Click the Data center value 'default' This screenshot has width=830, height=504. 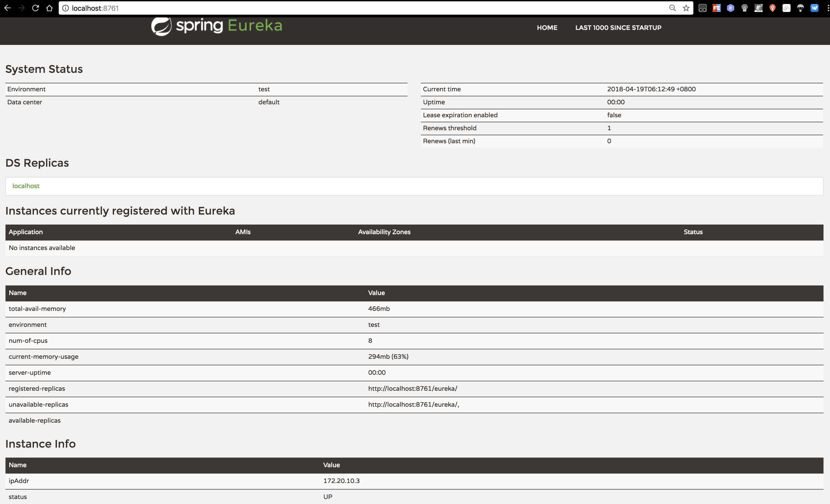269,102
